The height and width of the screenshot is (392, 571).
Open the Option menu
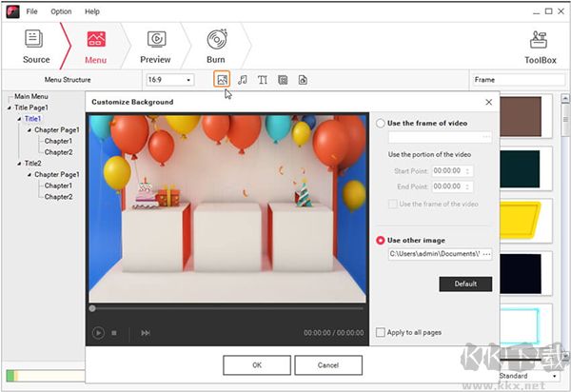[x=61, y=11]
